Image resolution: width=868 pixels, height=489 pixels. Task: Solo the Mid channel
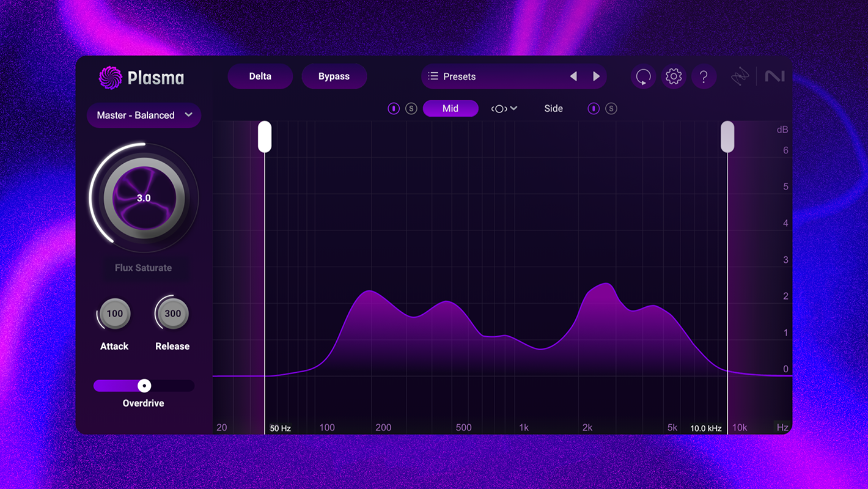coord(411,109)
